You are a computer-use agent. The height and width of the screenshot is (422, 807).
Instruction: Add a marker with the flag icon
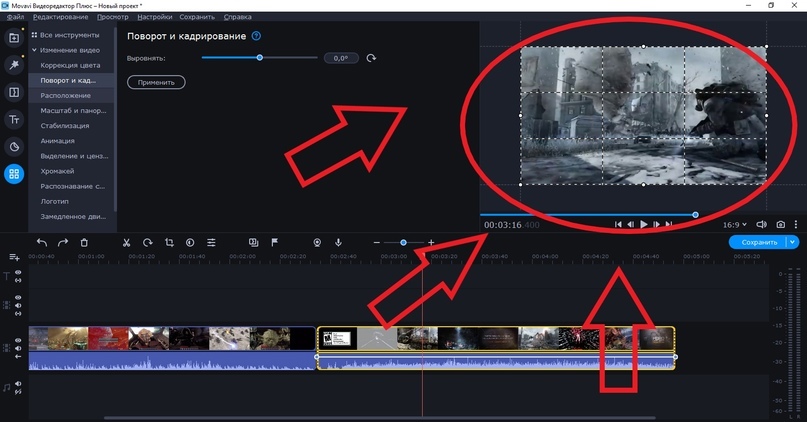pos(275,242)
